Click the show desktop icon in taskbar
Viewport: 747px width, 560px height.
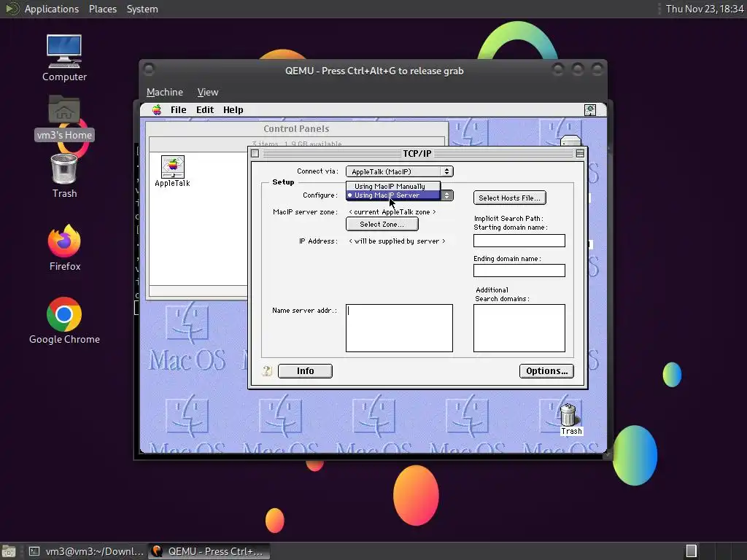(9, 551)
